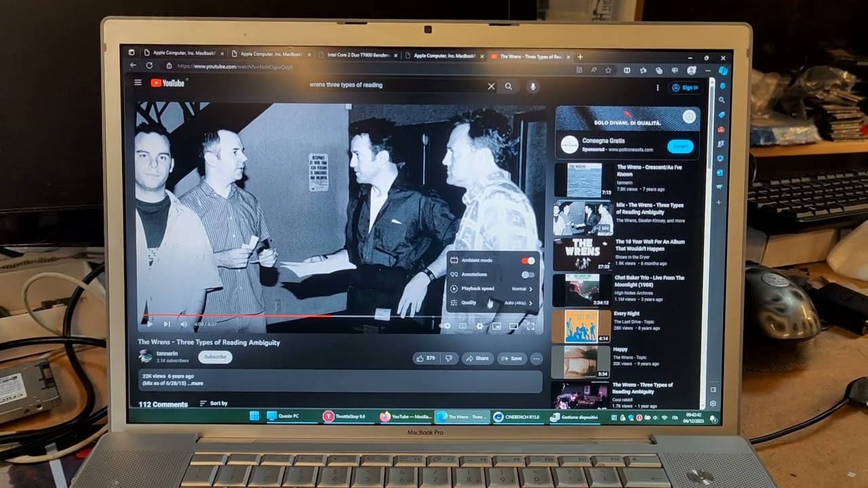The image size is (868, 488).
Task: Enter fullscreen with the fullscreen icon
Action: pos(531,326)
